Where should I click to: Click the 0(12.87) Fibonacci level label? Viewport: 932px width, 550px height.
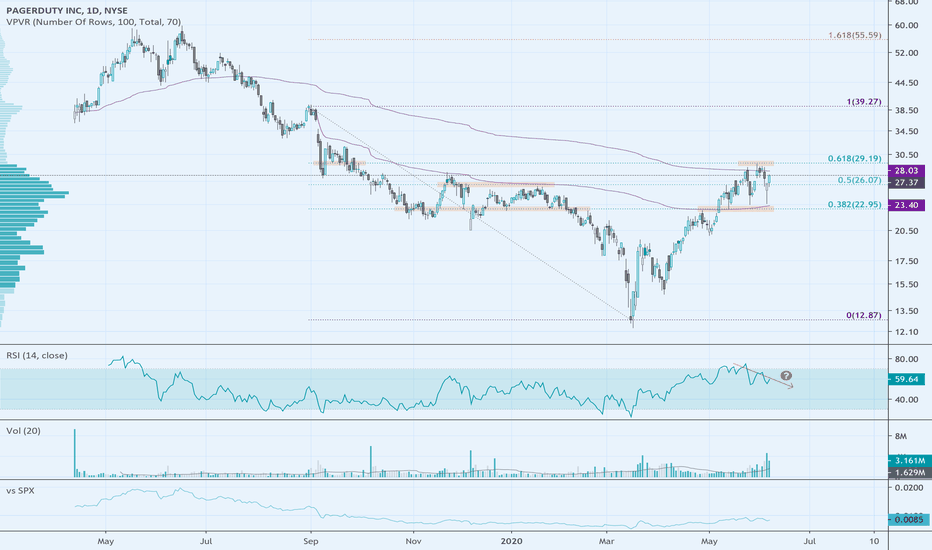click(864, 315)
